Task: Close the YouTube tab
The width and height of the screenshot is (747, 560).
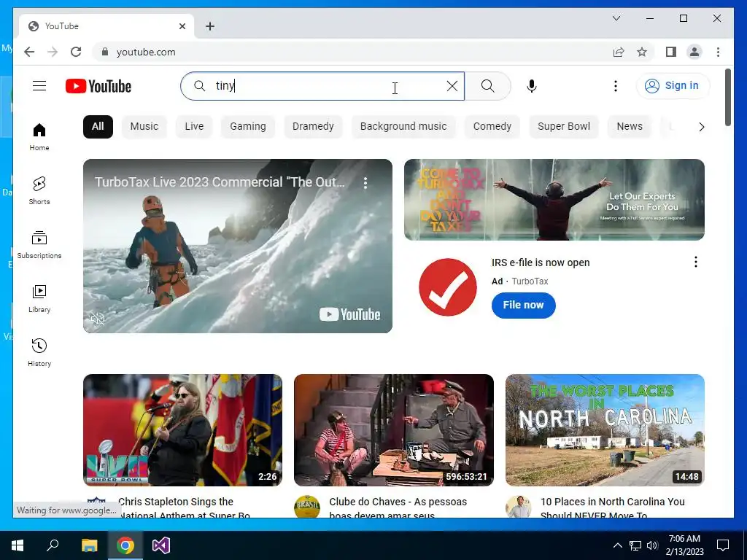Action: pos(182,26)
